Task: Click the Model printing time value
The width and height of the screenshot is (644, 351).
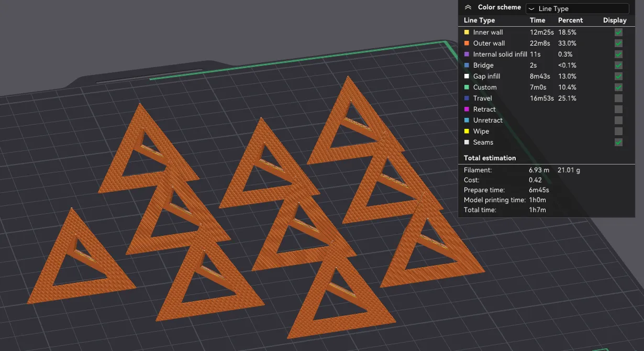Action: pyautogui.click(x=537, y=200)
